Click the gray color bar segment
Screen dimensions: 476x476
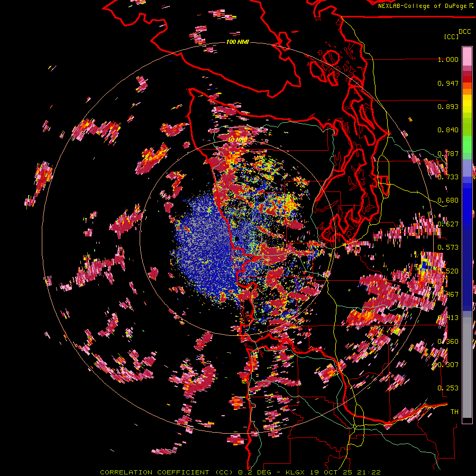coord(467,368)
